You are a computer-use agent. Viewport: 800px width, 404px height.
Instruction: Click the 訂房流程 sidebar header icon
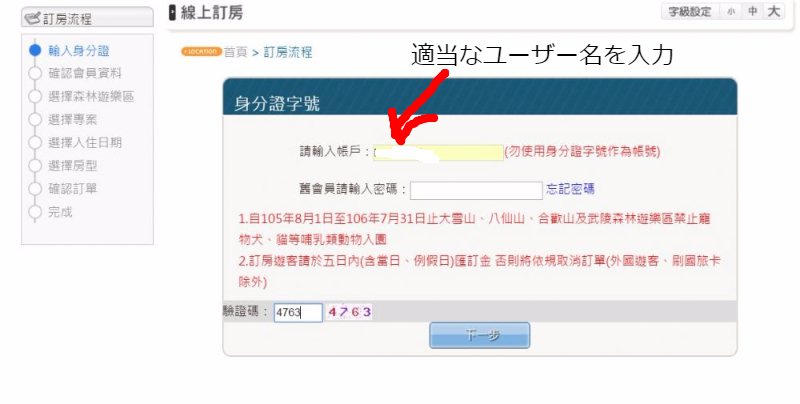point(33,19)
